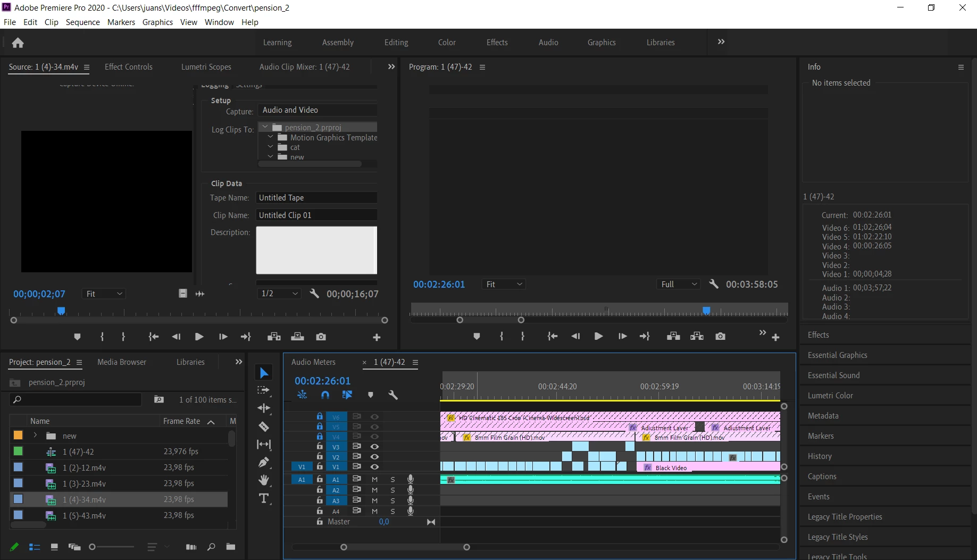Hide track V1 with eye icon
Viewport: 977px width, 560px height.
click(374, 466)
